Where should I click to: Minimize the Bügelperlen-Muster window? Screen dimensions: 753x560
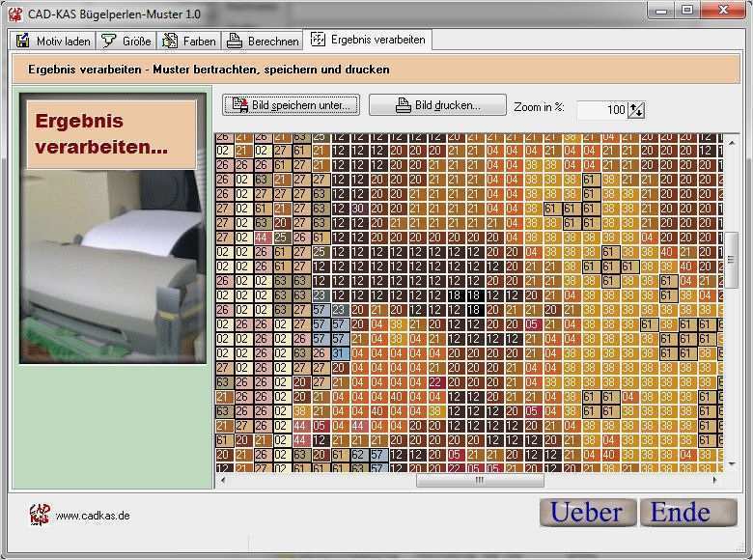pos(661,11)
